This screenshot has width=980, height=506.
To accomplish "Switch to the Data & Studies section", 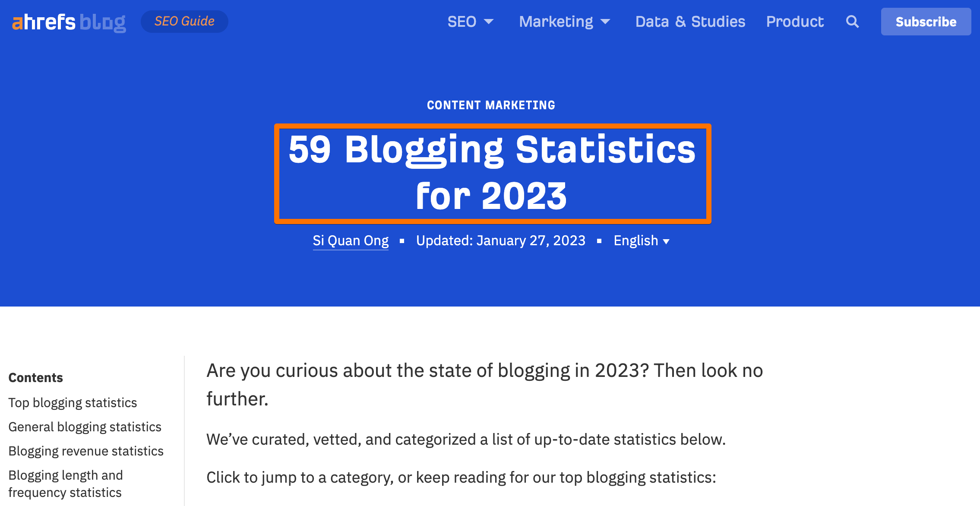I will tap(690, 21).
